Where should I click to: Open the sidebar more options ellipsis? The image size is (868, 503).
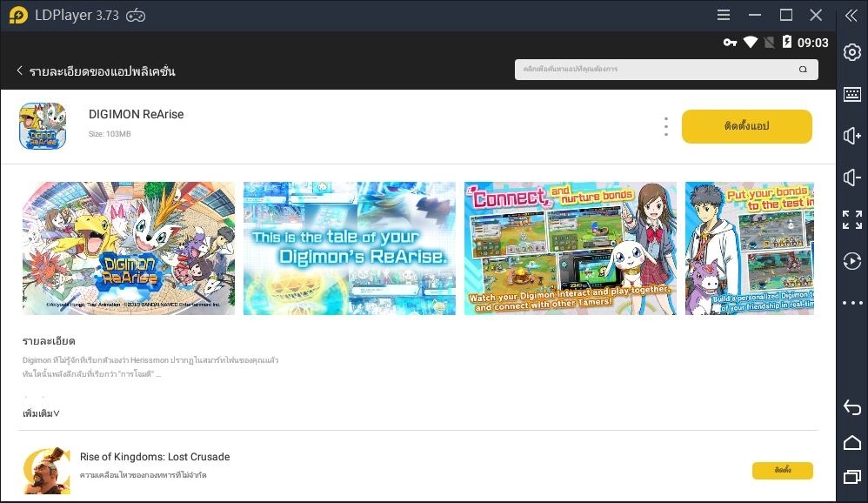pos(851,303)
